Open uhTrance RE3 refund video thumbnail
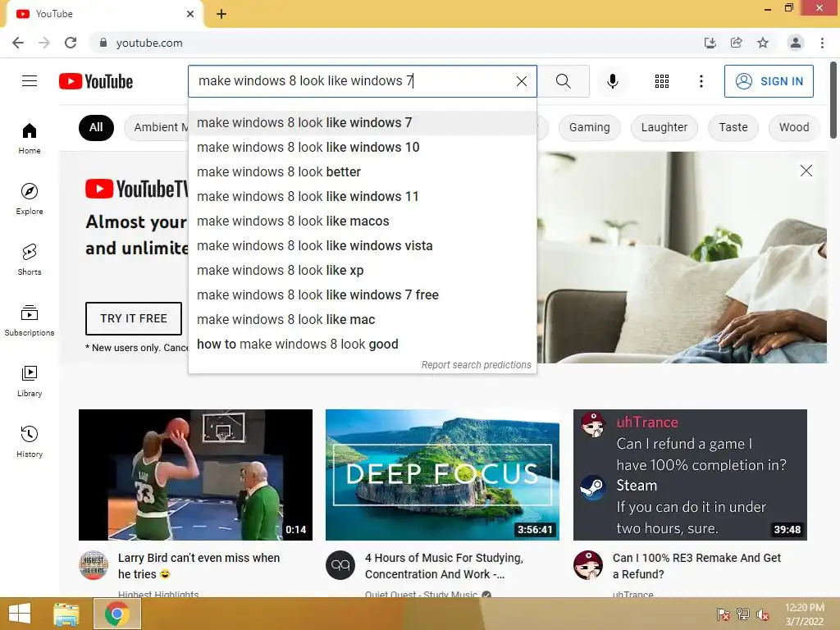Image resolution: width=840 pixels, height=630 pixels. (690, 475)
